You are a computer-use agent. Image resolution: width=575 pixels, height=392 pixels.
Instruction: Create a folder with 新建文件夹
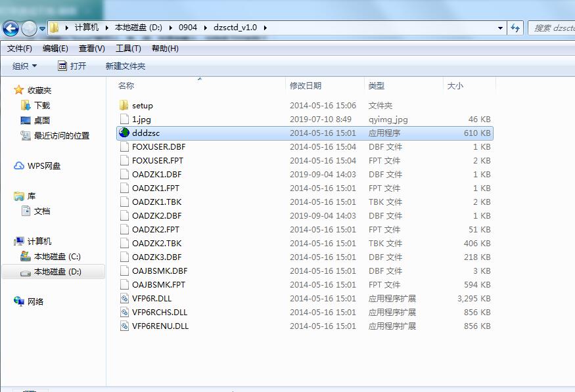(126, 66)
